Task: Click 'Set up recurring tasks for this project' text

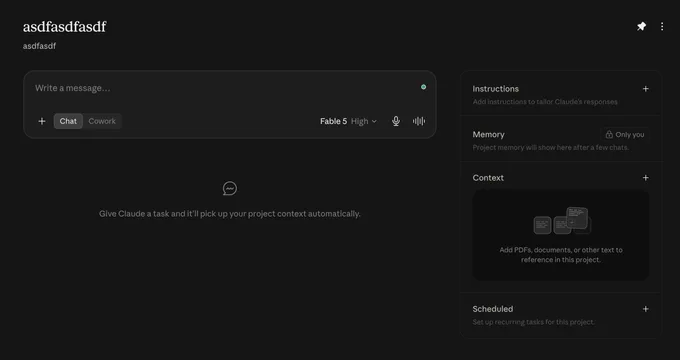Action: click(x=533, y=322)
